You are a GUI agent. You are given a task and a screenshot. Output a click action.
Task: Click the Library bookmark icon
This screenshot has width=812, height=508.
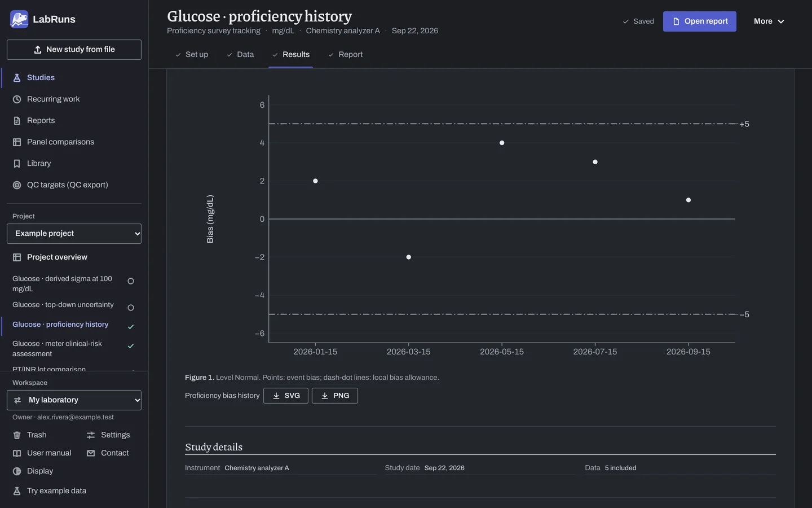(x=17, y=164)
